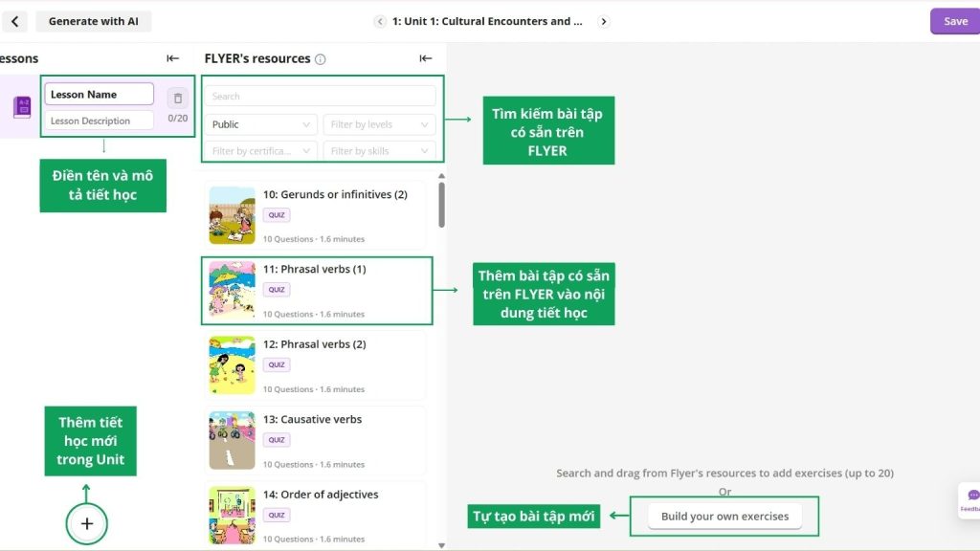The width and height of the screenshot is (980, 551).
Task: Click the resources list scrollbar
Action: click(441, 204)
